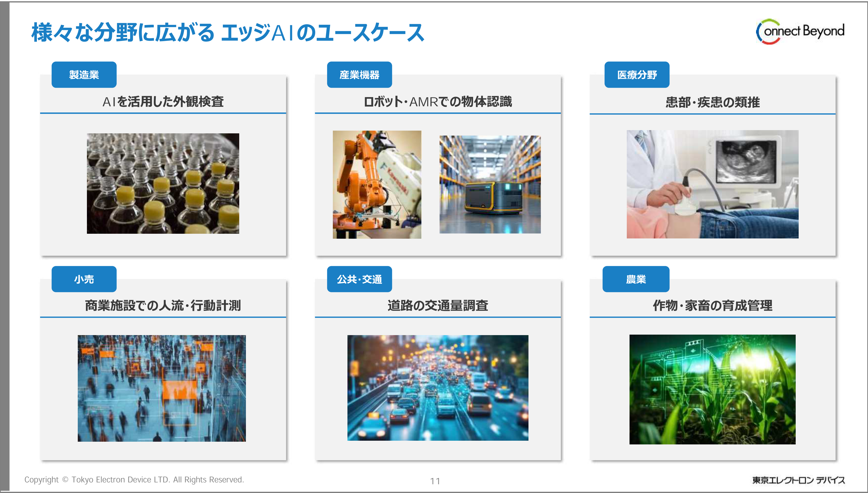Select the road traffic photo
This screenshot has width=868, height=493.
coord(438,388)
